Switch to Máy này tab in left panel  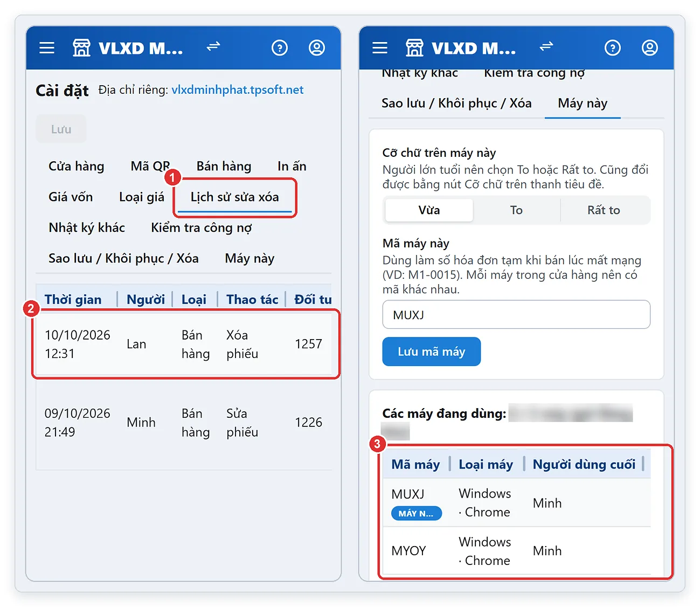tap(249, 258)
